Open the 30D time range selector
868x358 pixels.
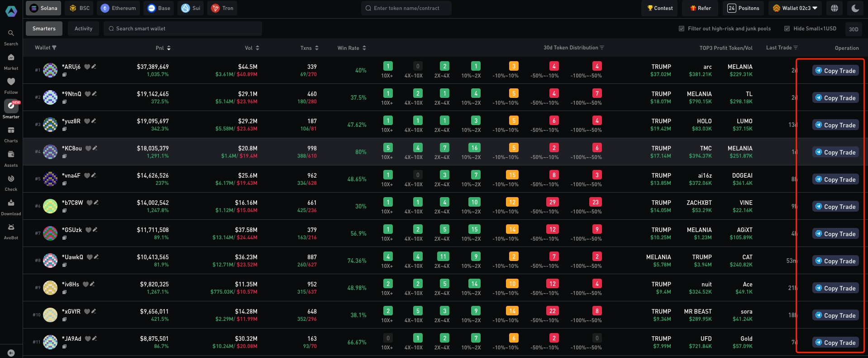point(853,29)
